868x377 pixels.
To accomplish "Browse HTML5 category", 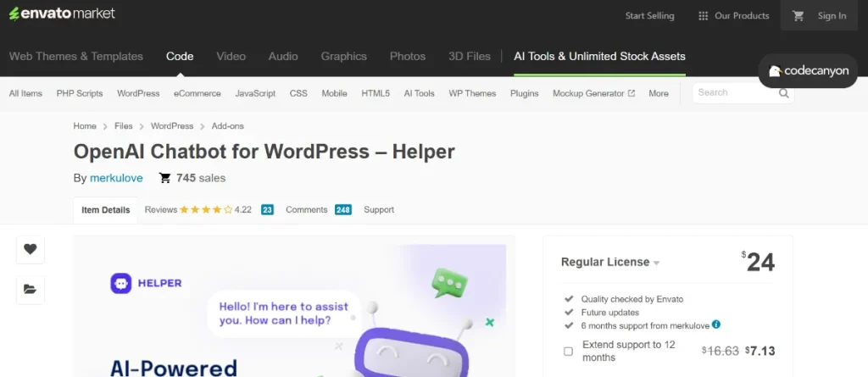I will tap(376, 93).
